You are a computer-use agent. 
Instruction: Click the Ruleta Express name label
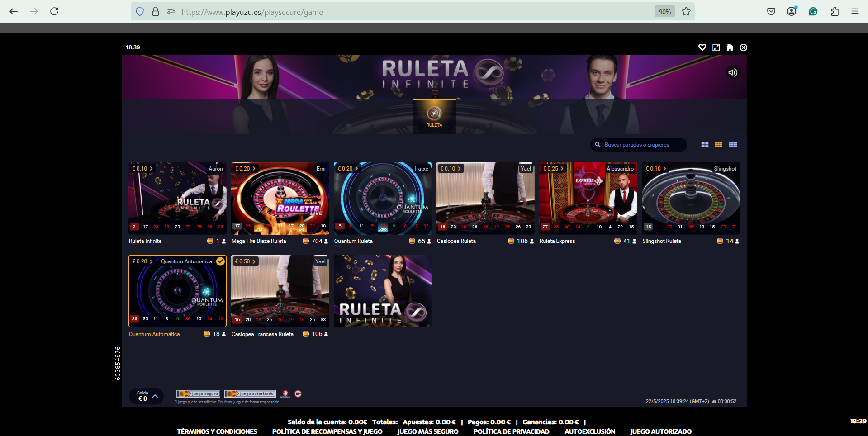click(x=557, y=241)
